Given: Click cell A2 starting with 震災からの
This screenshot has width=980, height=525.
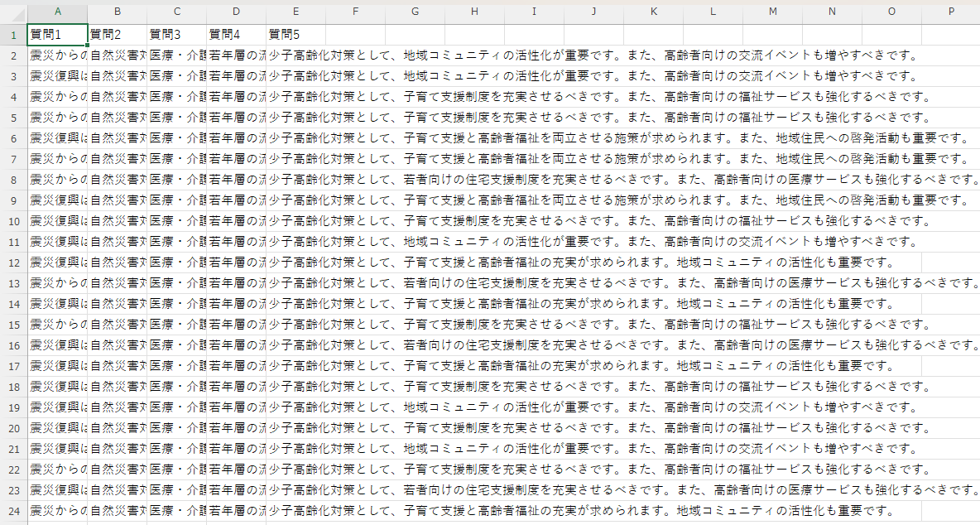Looking at the screenshot, I should [x=57, y=55].
